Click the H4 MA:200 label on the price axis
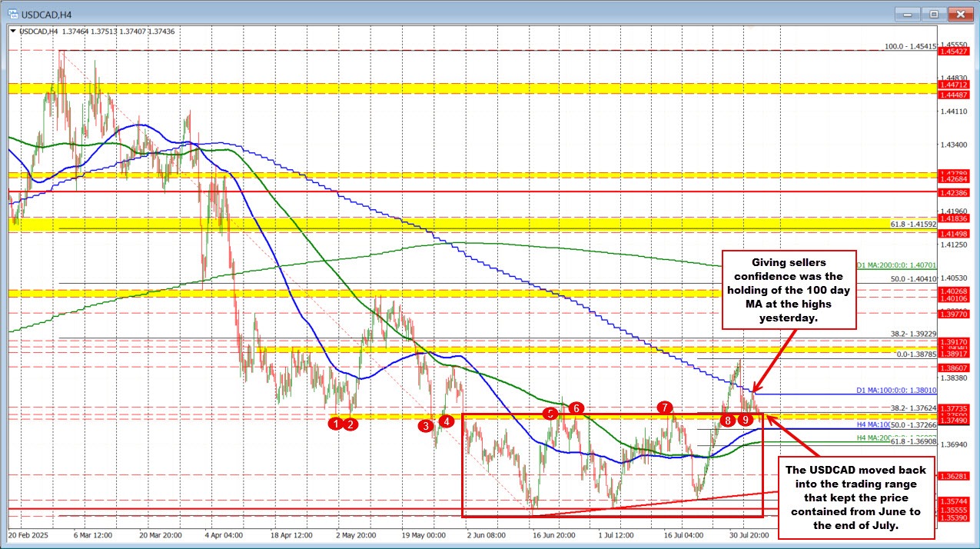Screen dimensions: 980x549 pos(873,438)
